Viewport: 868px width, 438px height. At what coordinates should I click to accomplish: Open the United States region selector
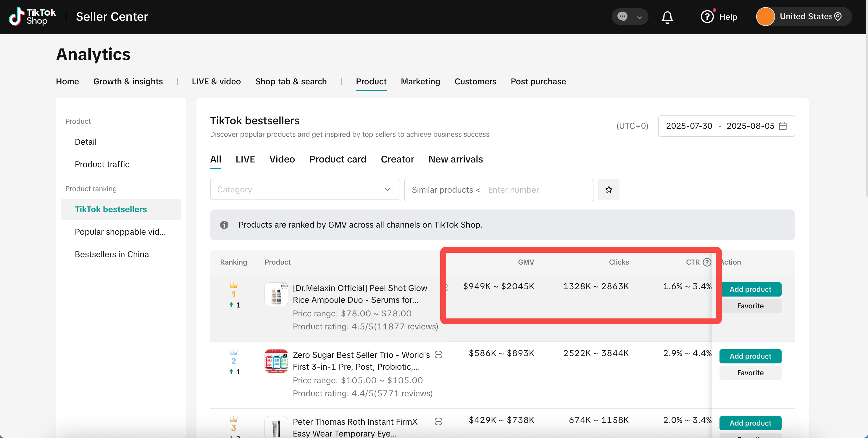(805, 17)
